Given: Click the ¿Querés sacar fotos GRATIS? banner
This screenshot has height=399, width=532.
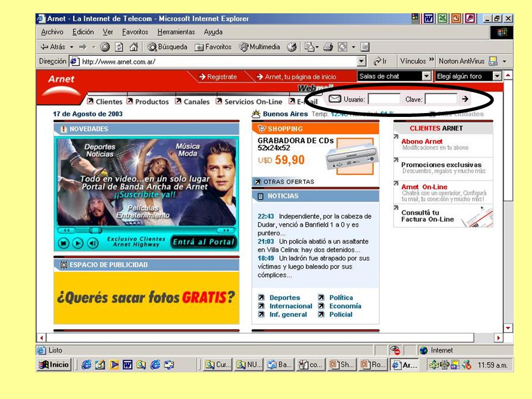Looking at the screenshot, I should pos(146,298).
